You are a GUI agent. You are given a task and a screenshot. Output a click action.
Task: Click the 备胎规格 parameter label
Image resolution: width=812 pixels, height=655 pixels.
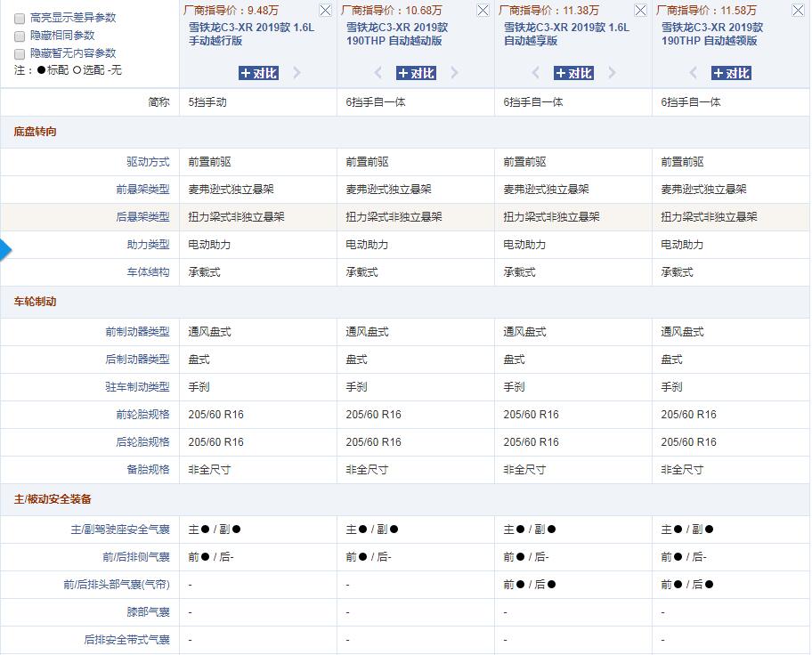point(148,469)
